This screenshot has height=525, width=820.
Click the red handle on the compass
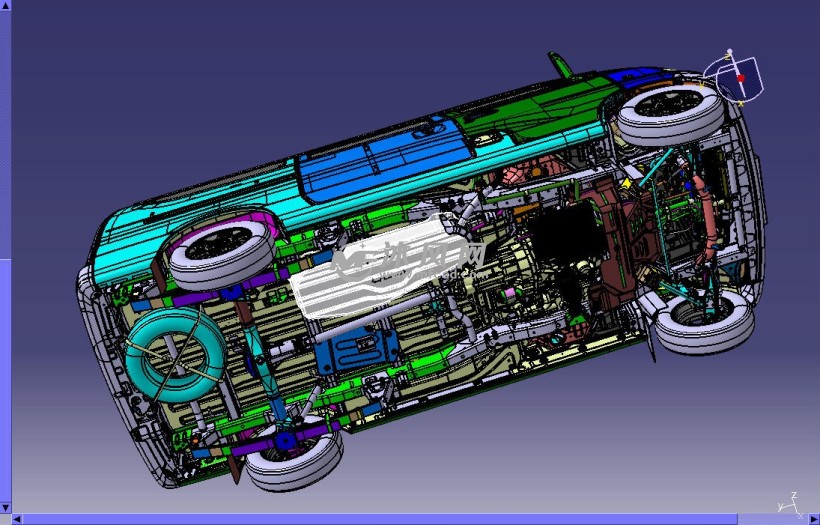coord(740,77)
